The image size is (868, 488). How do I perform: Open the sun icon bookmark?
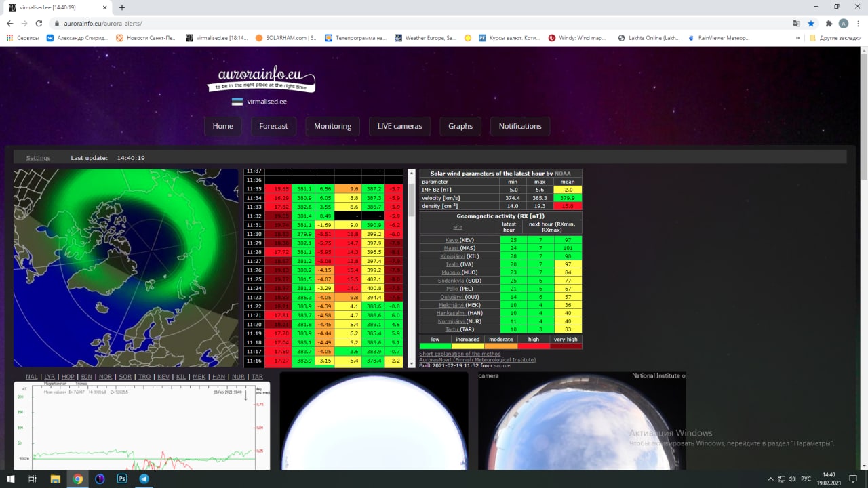point(467,38)
